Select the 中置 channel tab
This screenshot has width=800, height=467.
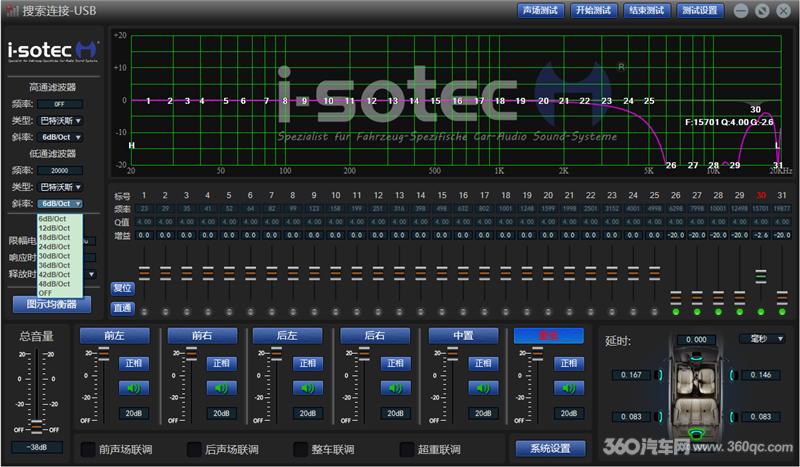463,336
